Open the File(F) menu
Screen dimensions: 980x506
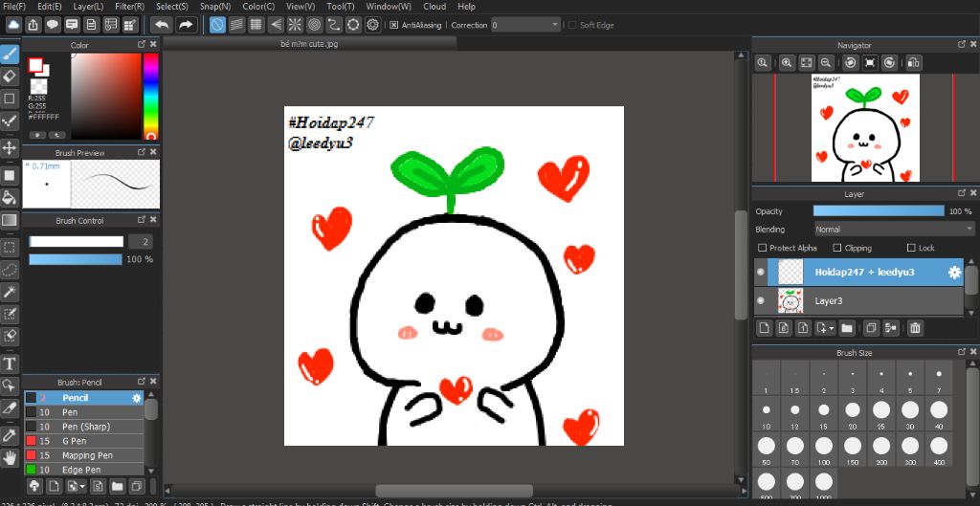click(x=14, y=7)
